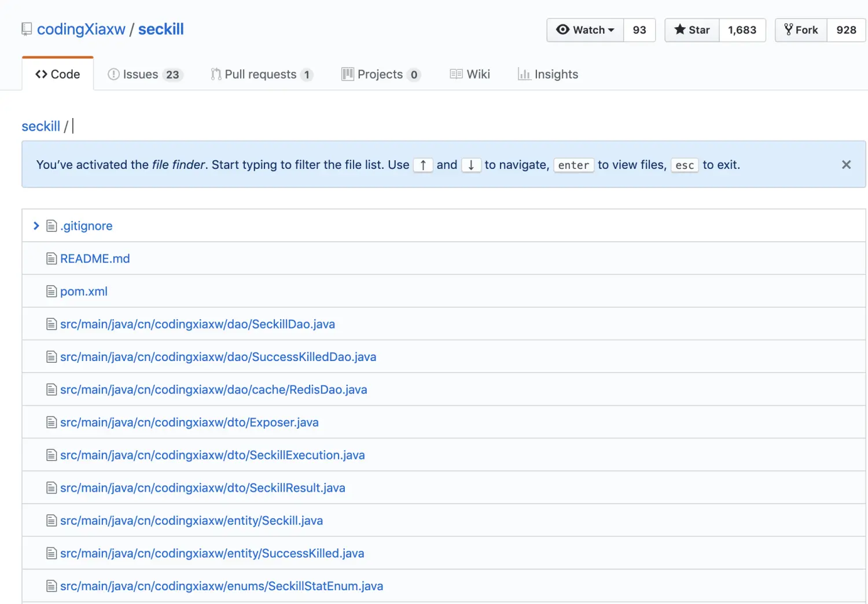
Task: Switch to the Issues tab
Action: point(145,75)
